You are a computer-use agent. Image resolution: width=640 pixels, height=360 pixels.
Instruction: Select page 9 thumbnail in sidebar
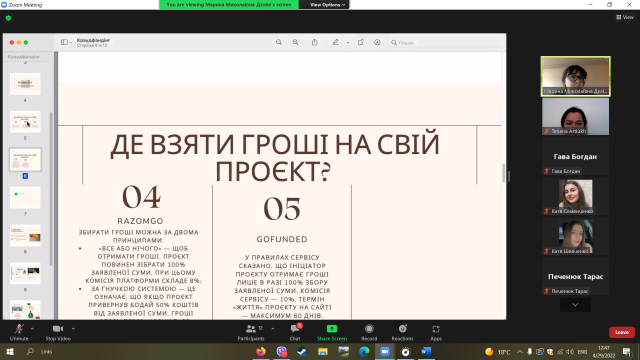click(25, 273)
